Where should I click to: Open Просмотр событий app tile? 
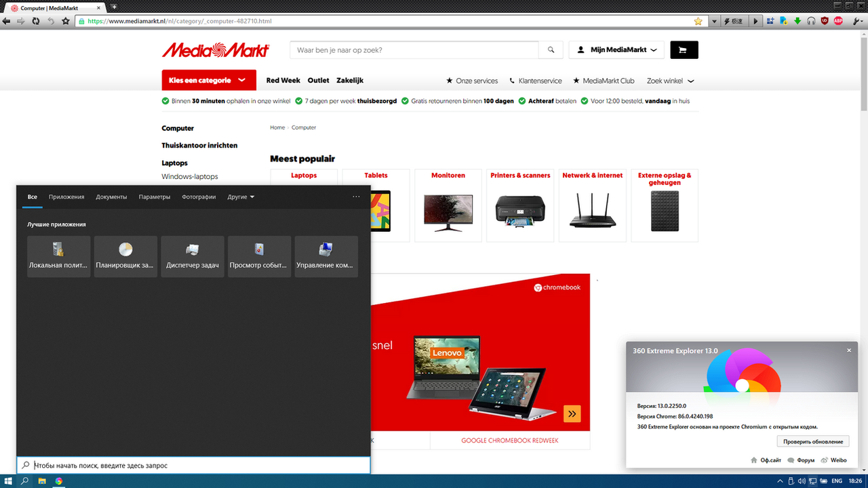pyautogui.click(x=260, y=256)
